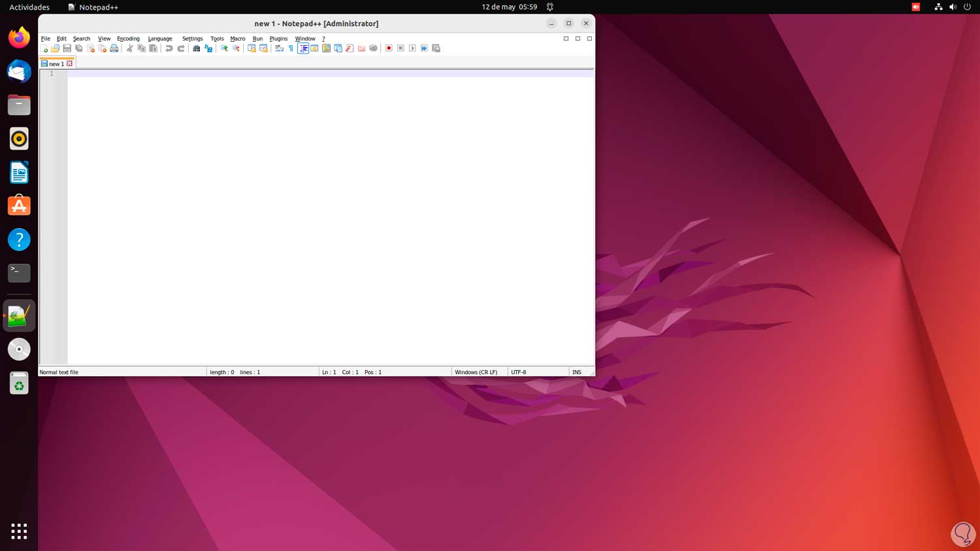Screen dimensions: 980x551
Task: Click the Close All toolbar icon
Action: (x=103, y=48)
